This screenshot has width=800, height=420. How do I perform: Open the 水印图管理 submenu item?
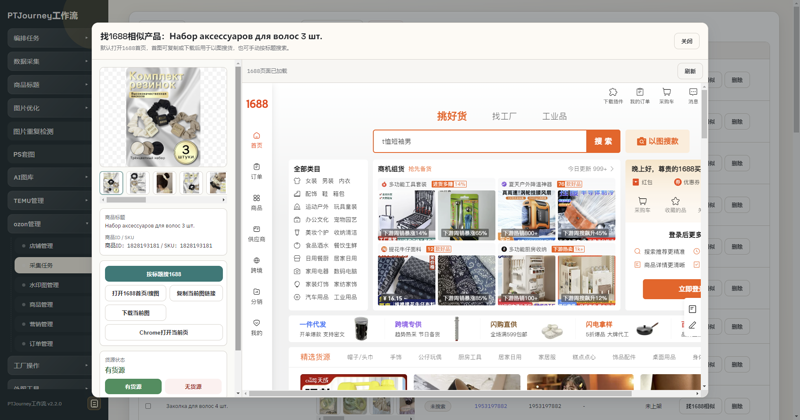[53, 285]
